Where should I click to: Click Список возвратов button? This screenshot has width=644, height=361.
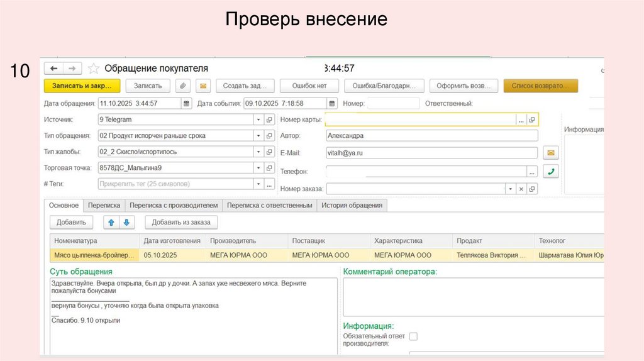540,86
